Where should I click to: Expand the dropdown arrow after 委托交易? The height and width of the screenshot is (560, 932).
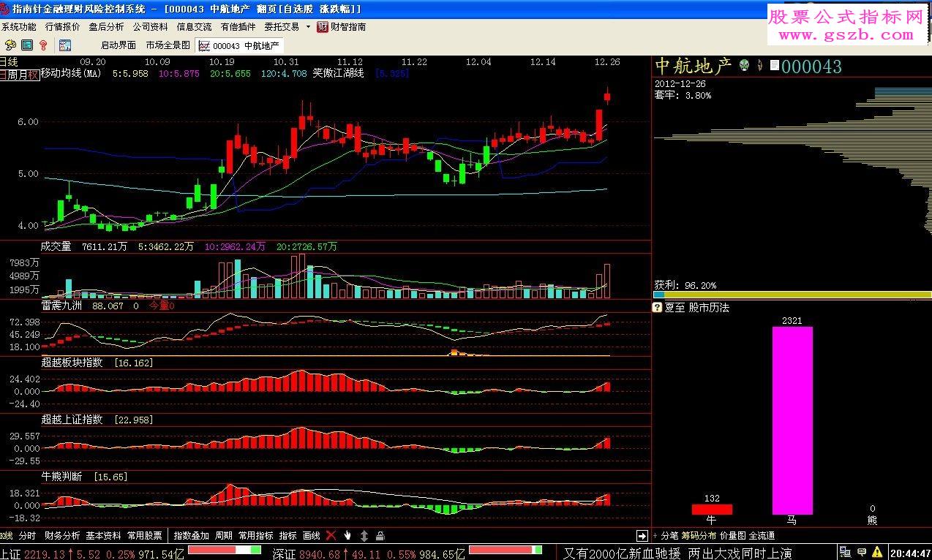308,27
